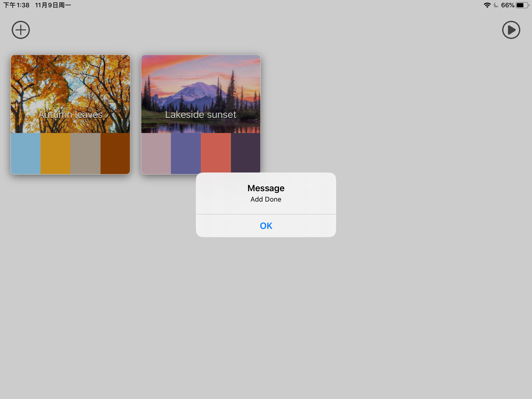Tap the battery indicator icon
532x399 pixels.
click(x=522, y=5)
